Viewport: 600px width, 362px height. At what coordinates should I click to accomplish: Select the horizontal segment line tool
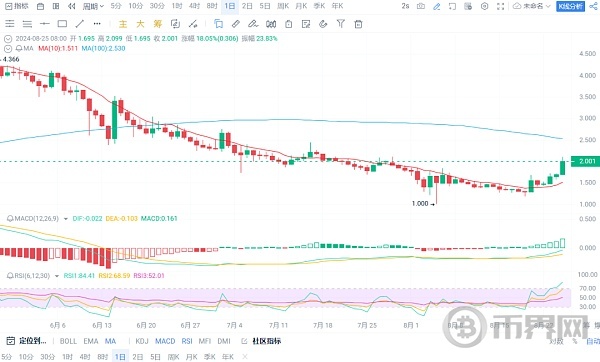(45, 24)
